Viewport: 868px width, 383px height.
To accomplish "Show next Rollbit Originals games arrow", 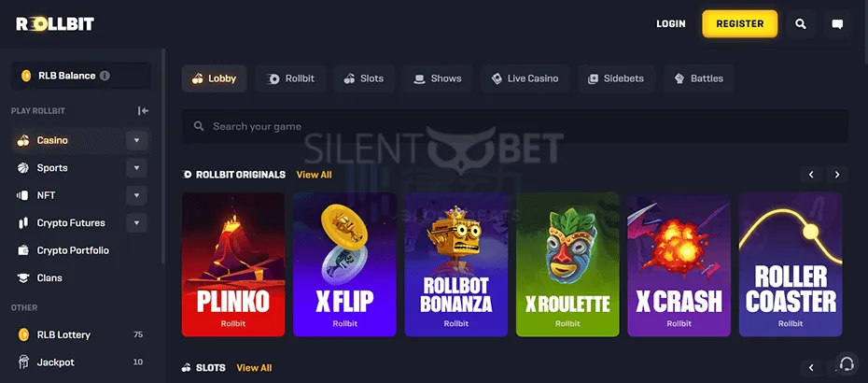I will 837,175.
